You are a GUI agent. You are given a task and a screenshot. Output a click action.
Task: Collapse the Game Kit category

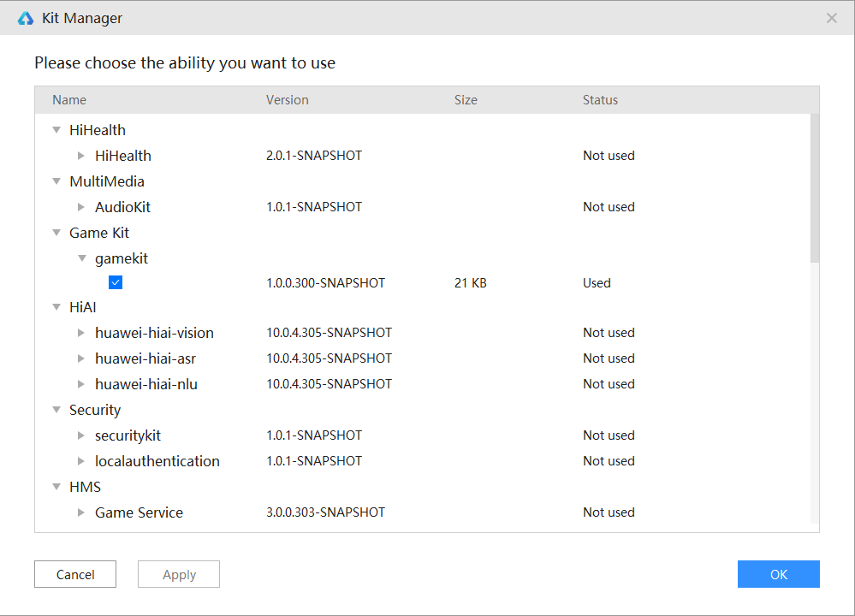click(56, 233)
